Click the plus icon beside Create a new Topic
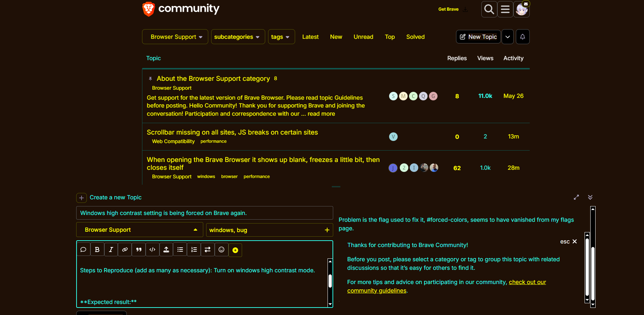This screenshot has height=315, width=644. [82, 198]
